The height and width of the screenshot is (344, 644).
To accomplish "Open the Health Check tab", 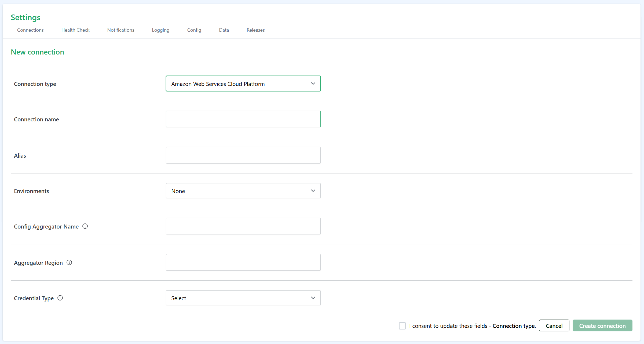I will (75, 30).
